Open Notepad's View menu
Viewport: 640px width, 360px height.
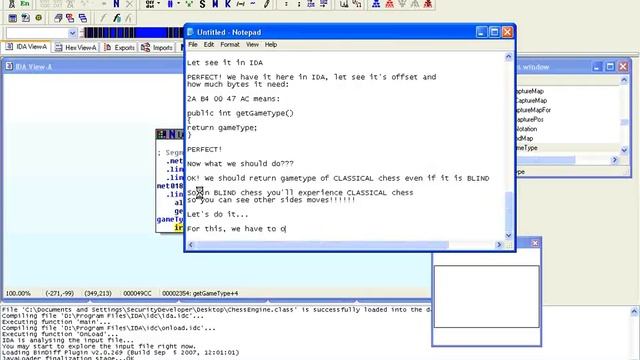[x=252, y=44]
